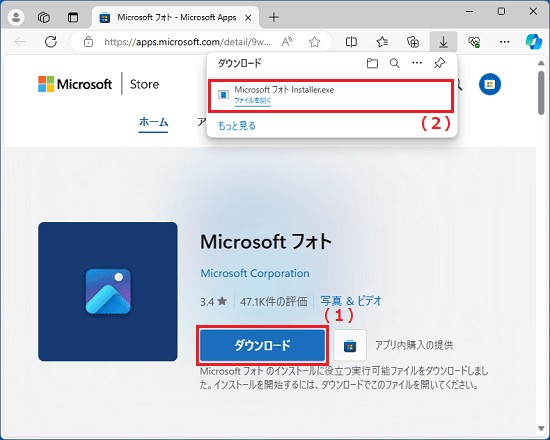This screenshot has height=440, width=550.
Task: Refresh the page
Action: (x=51, y=42)
